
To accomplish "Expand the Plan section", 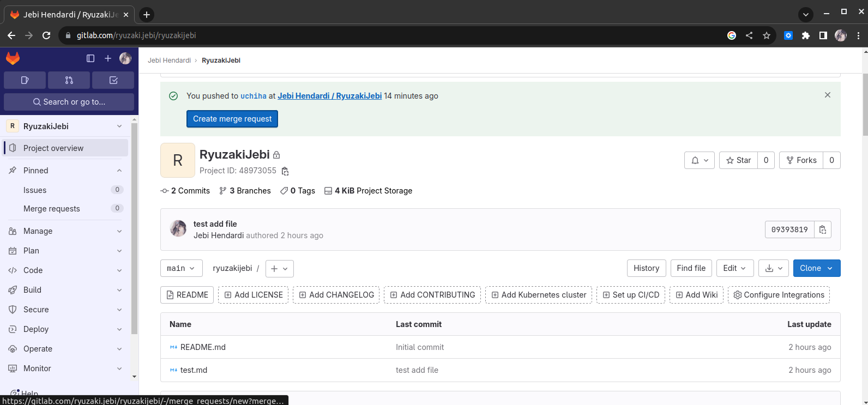I will (65, 251).
